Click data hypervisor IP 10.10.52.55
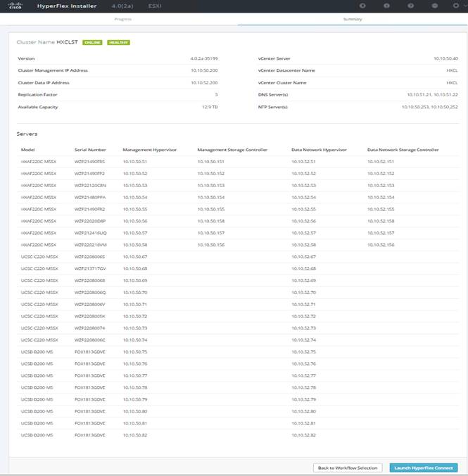 [x=303, y=209]
